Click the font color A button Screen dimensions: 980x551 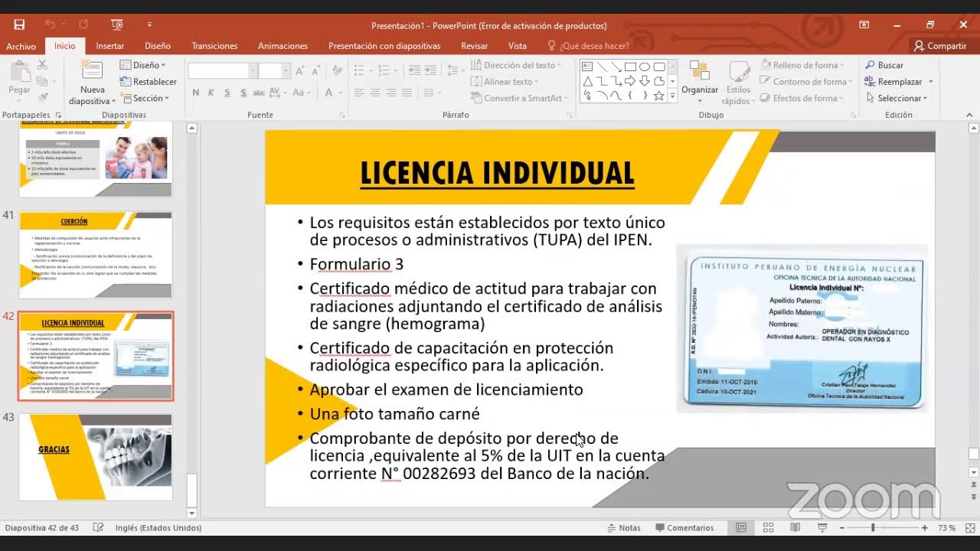click(329, 93)
